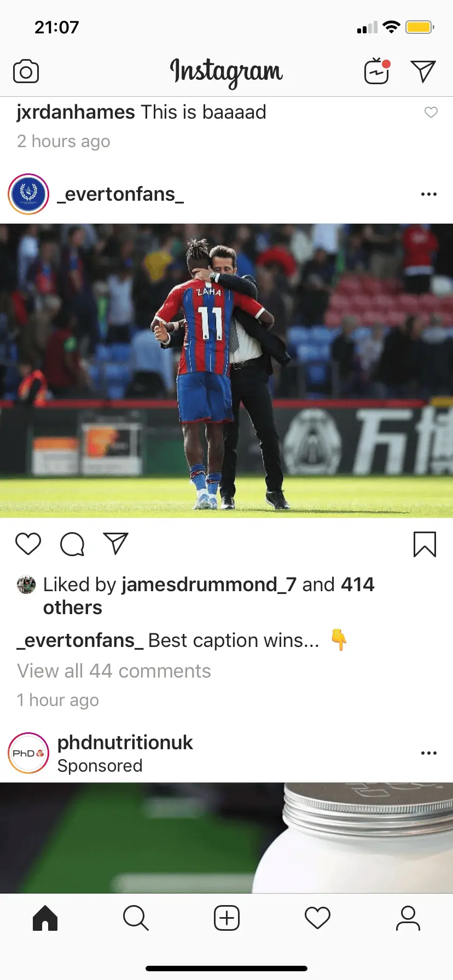
Task: Save the post with bookmark icon
Action: coord(425,544)
